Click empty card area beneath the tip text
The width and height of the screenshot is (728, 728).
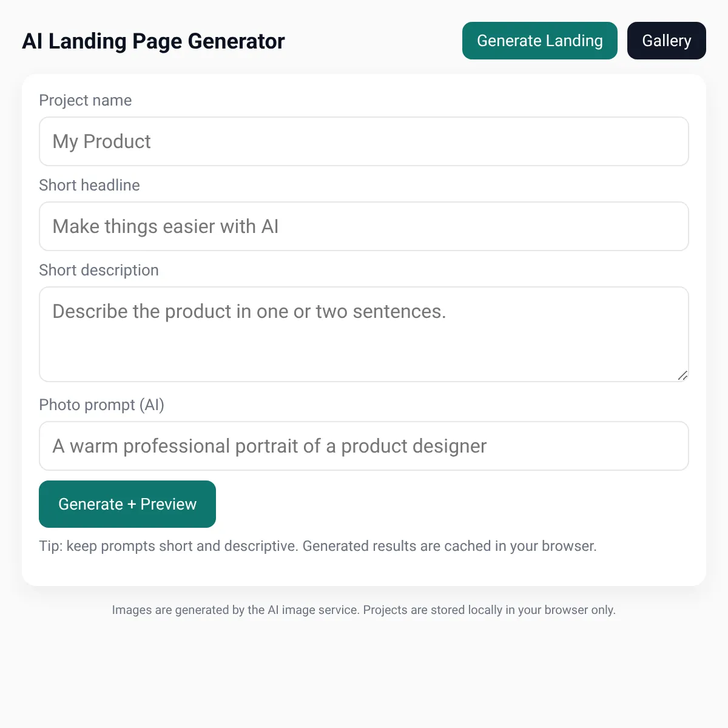[364, 571]
